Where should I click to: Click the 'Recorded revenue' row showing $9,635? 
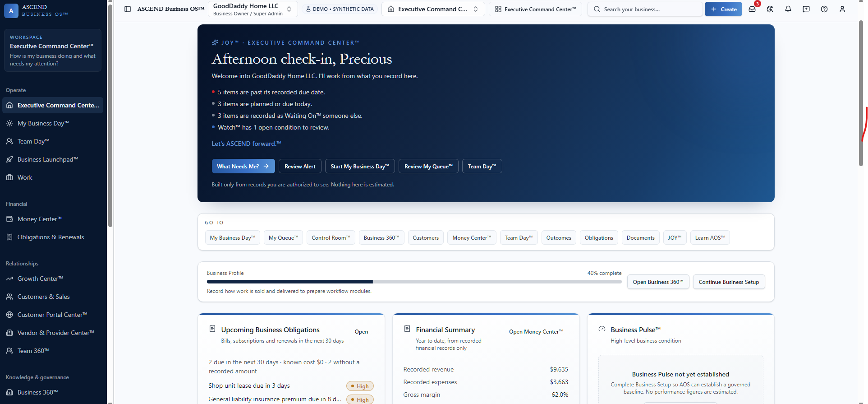pos(486,369)
